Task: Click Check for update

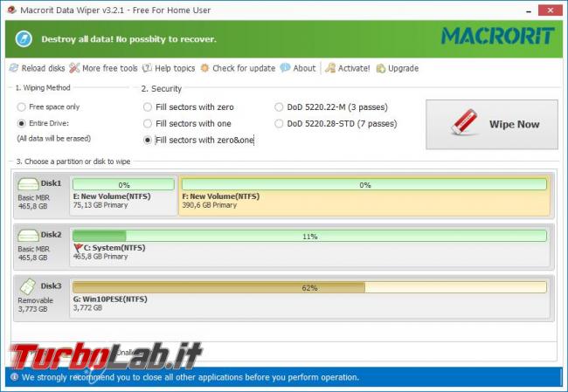Action: pyautogui.click(x=238, y=68)
